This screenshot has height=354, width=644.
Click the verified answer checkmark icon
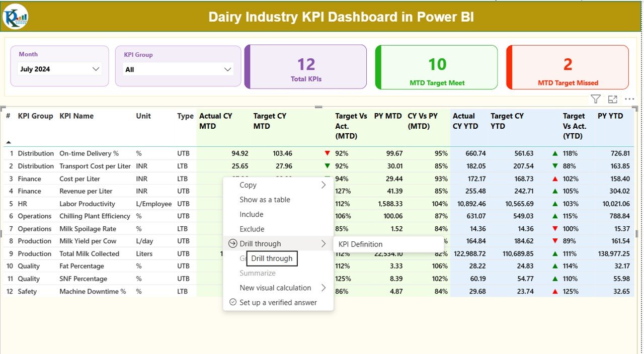(232, 302)
